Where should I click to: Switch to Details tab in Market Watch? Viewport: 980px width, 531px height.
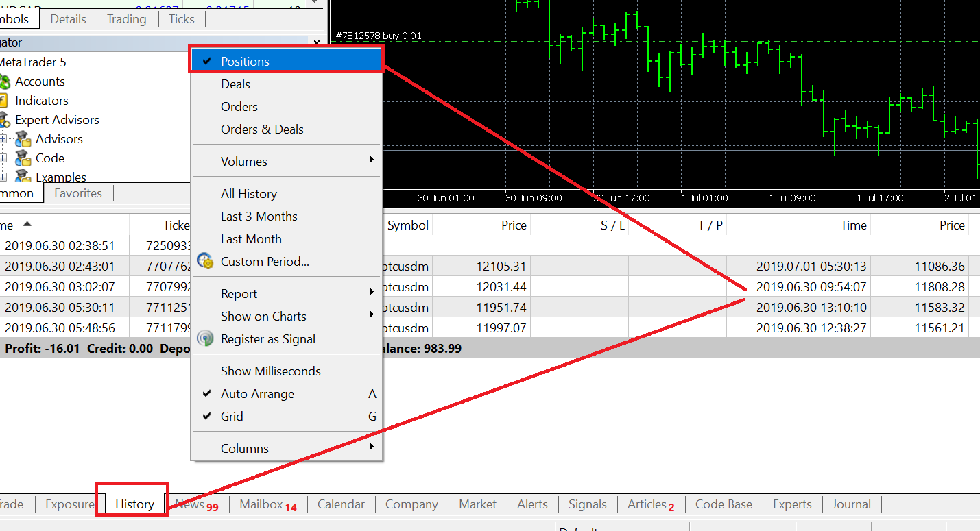(68, 19)
